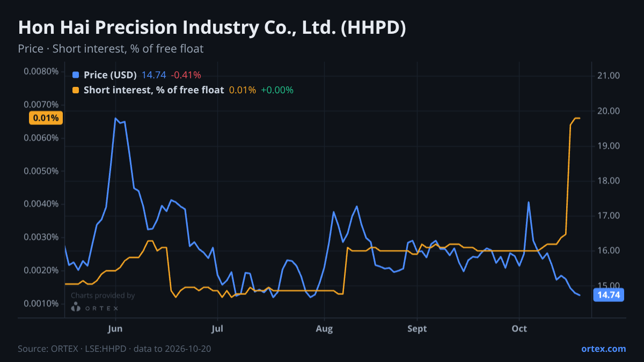Click the 0.0040% left axis label
Screen dimensions: 644x362
point(41,204)
